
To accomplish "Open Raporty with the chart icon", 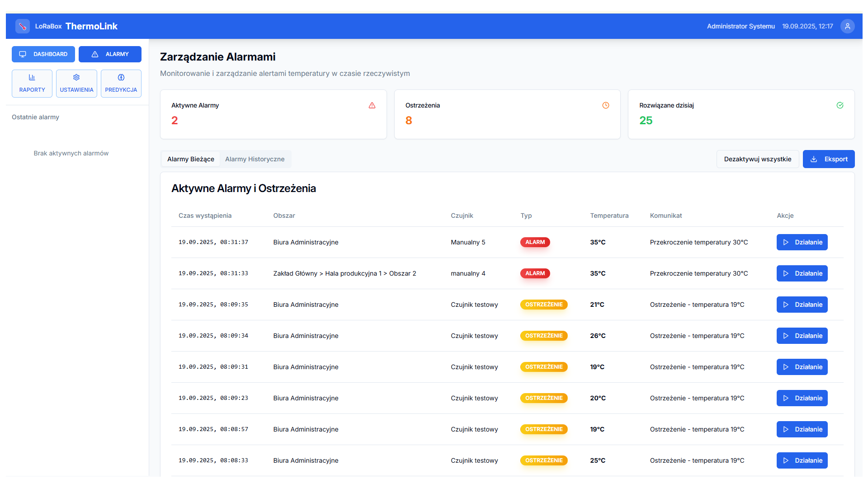I will click(32, 84).
